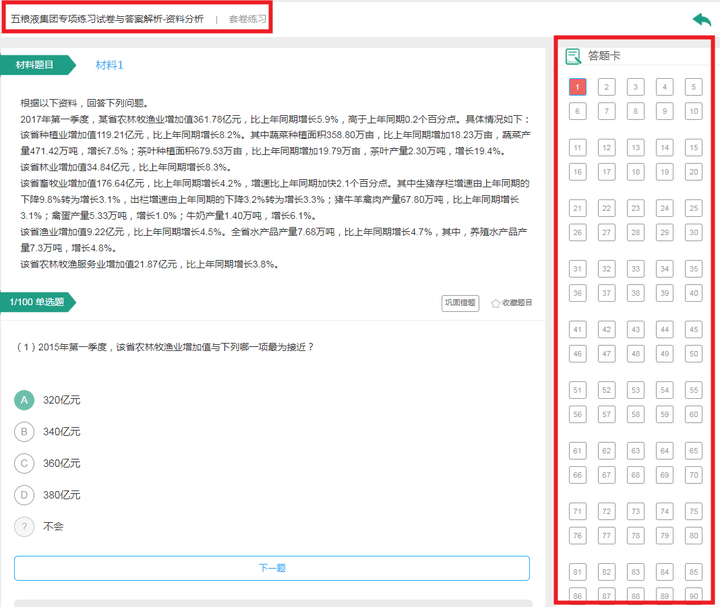Open question 81 from answer card
This screenshot has height=607, width=720.
[578, 572]
